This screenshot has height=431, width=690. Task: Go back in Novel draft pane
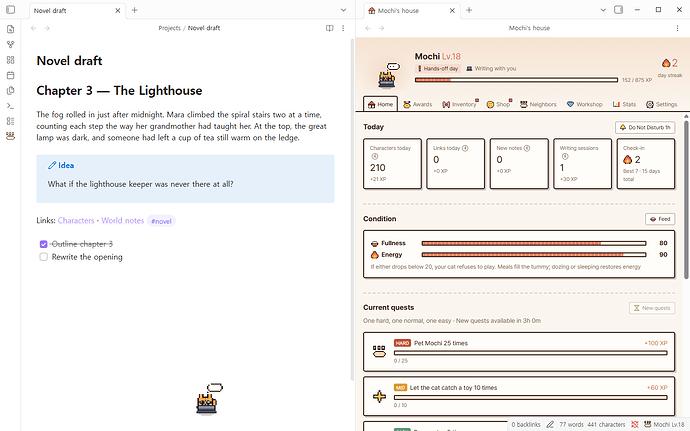point(33,28)
